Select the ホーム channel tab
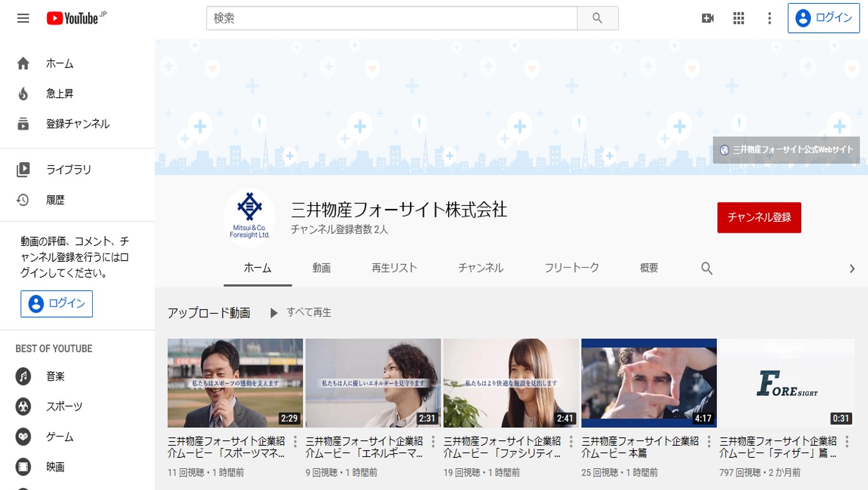Viewport: 868px width, 490px height. click(258, 268)
